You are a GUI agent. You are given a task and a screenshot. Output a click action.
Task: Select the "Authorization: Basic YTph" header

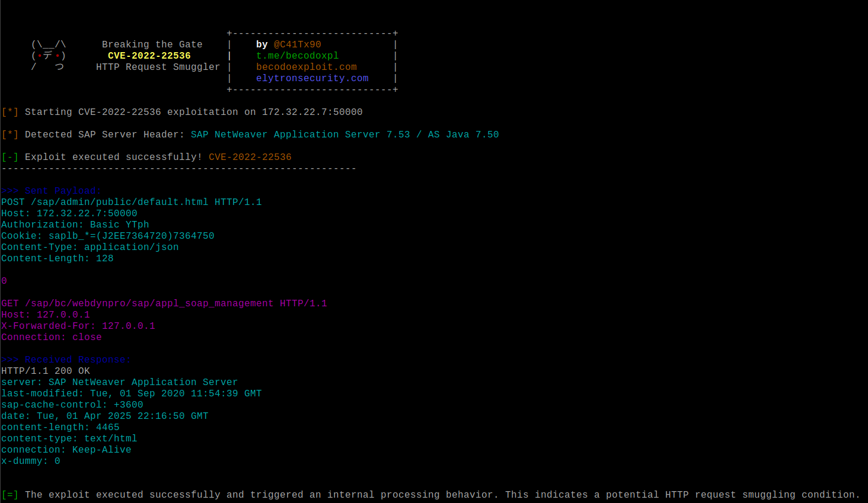click(x=75, y=225)
